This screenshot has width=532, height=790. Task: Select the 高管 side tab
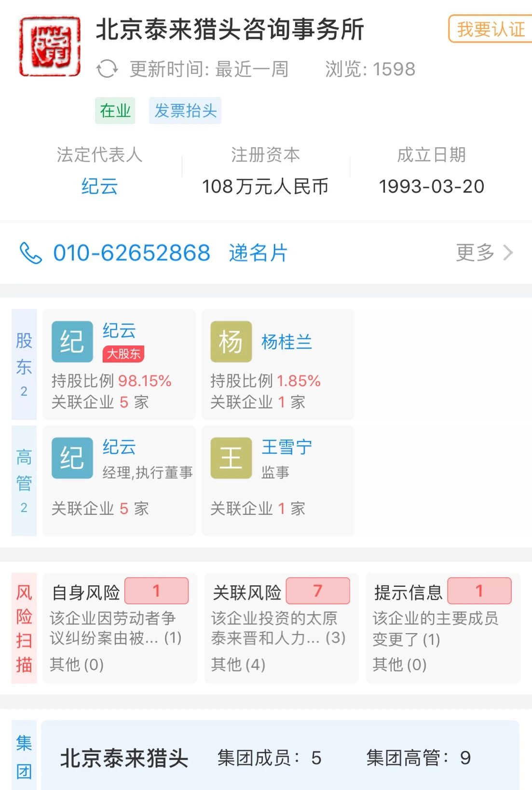coord(24,481)
